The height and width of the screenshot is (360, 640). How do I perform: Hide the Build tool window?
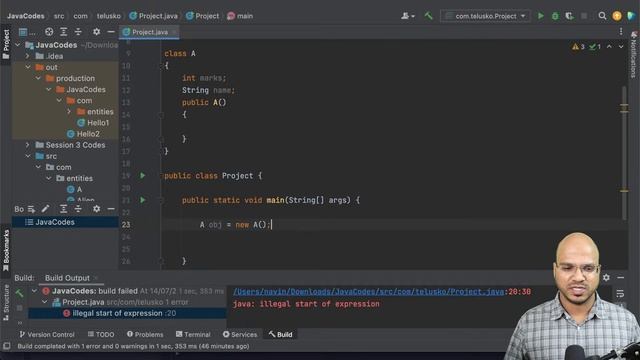(620, 278)
